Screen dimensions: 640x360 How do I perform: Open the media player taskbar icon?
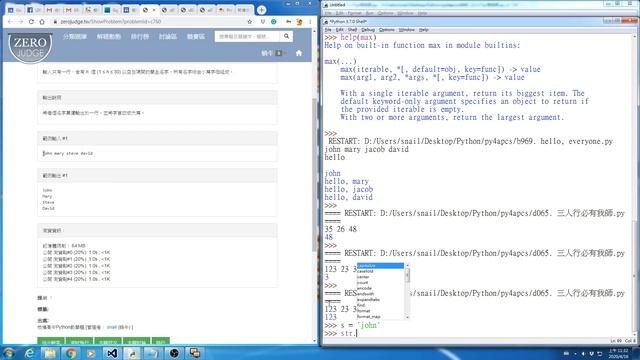(91, 353)
